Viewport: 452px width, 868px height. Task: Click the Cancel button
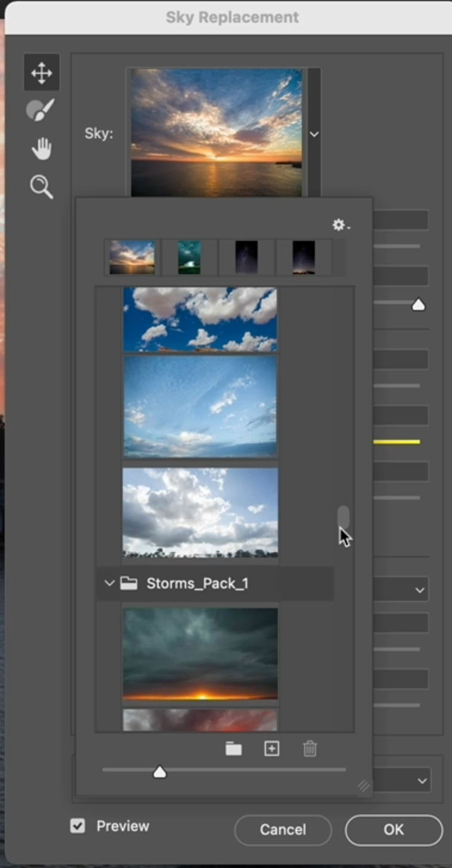283,829
